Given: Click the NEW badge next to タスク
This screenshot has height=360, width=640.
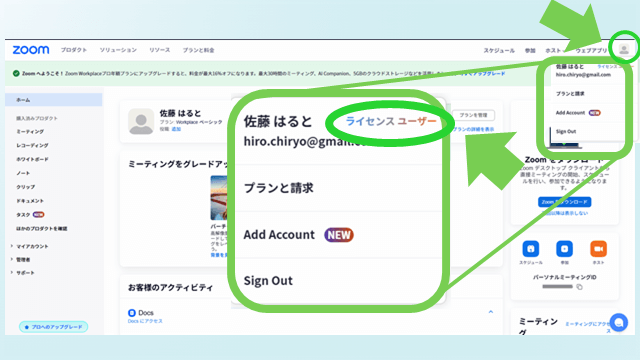Looking at the screenshot, I should 38,215.
